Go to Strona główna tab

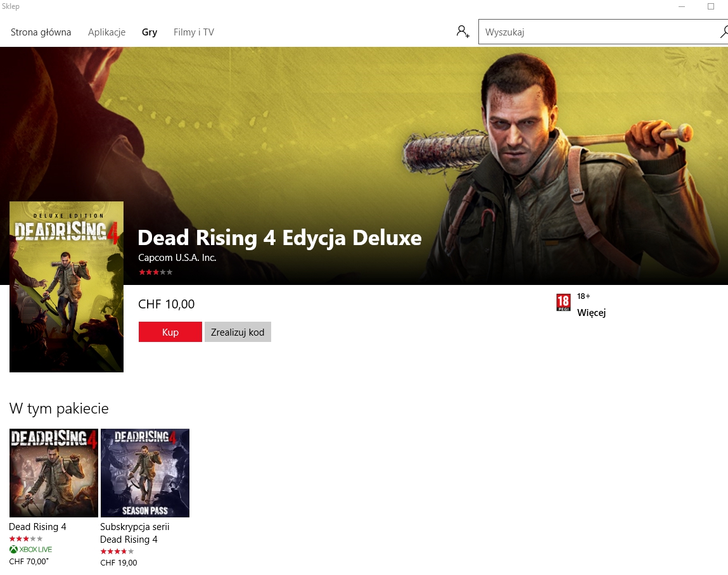pyautogui.click(x=41, y=32)
